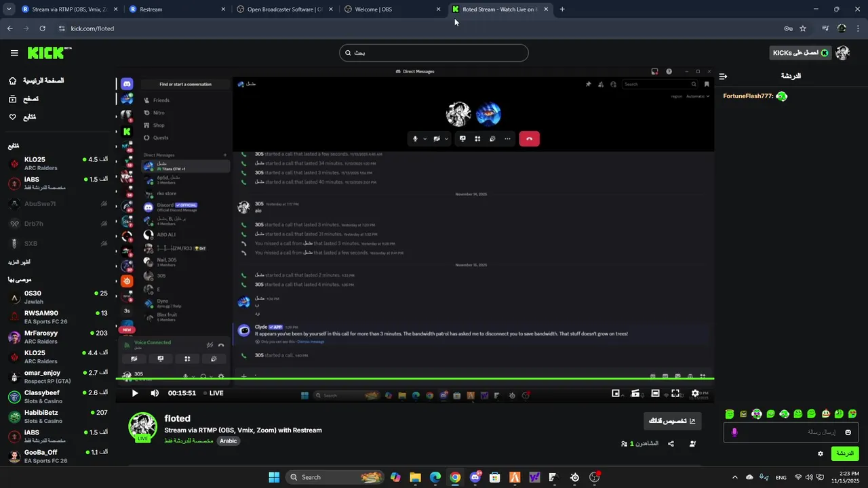This screenshot has height=488, width=868.
Task: Mute the stream using the speaker icon
Action: pyautogui.click(x=155, y=393)
